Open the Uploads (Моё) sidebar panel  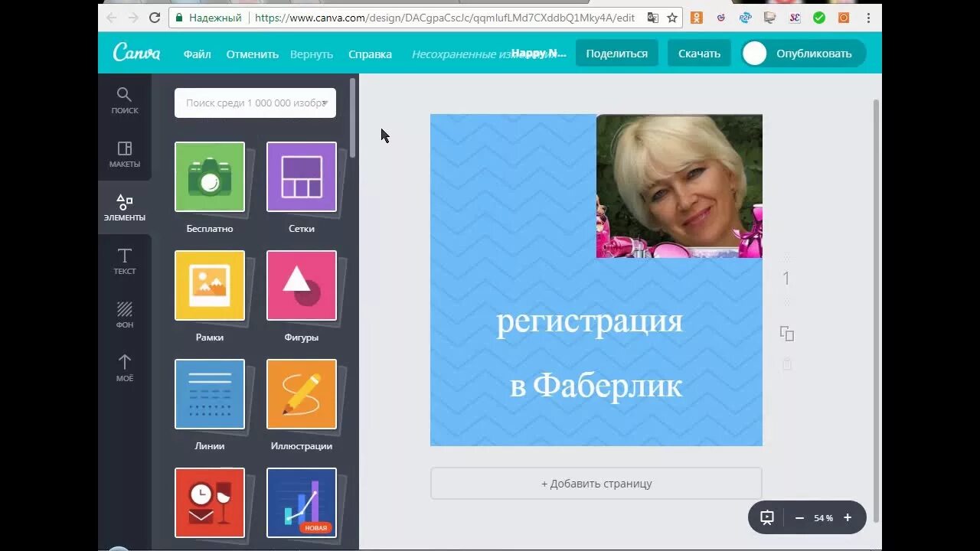point(125,368)
